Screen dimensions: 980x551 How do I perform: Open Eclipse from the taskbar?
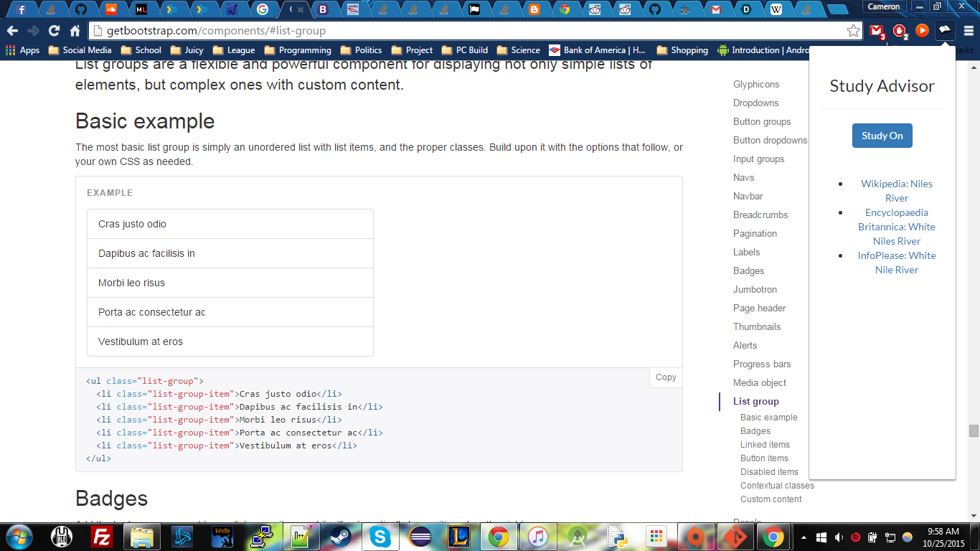click(420, 537)
